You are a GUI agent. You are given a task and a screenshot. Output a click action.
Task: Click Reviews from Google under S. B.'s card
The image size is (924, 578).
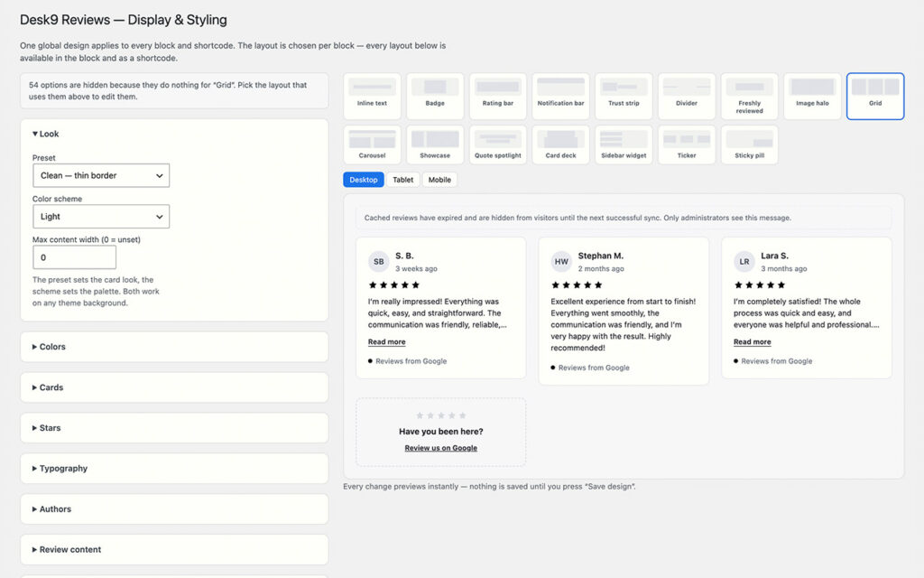point(411,361)
